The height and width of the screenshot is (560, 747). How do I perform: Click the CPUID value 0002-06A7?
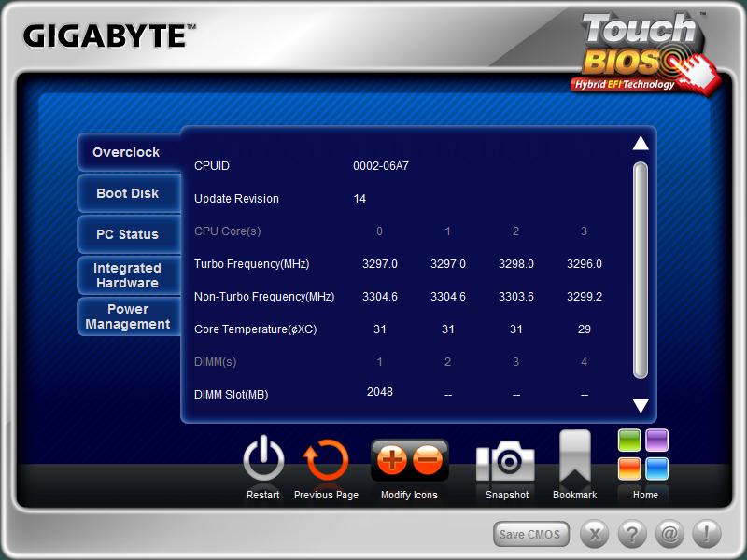click(381, 166)
